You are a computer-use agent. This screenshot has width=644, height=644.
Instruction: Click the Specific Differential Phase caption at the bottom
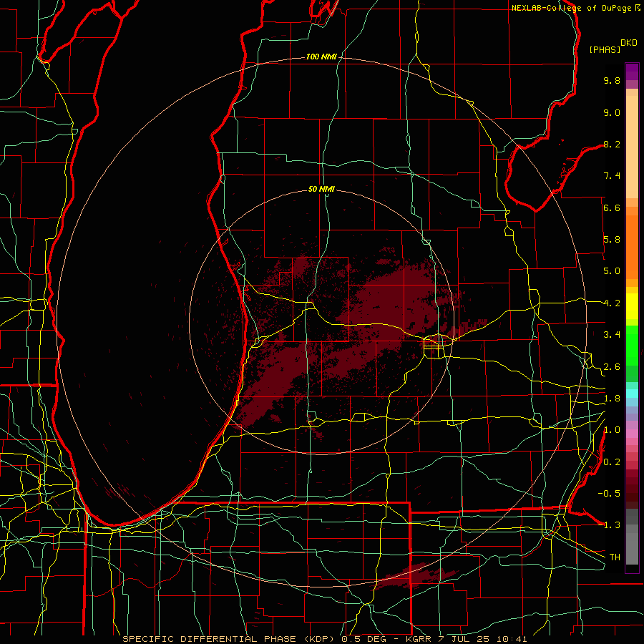pyautogui.click(x=324, y=639)
